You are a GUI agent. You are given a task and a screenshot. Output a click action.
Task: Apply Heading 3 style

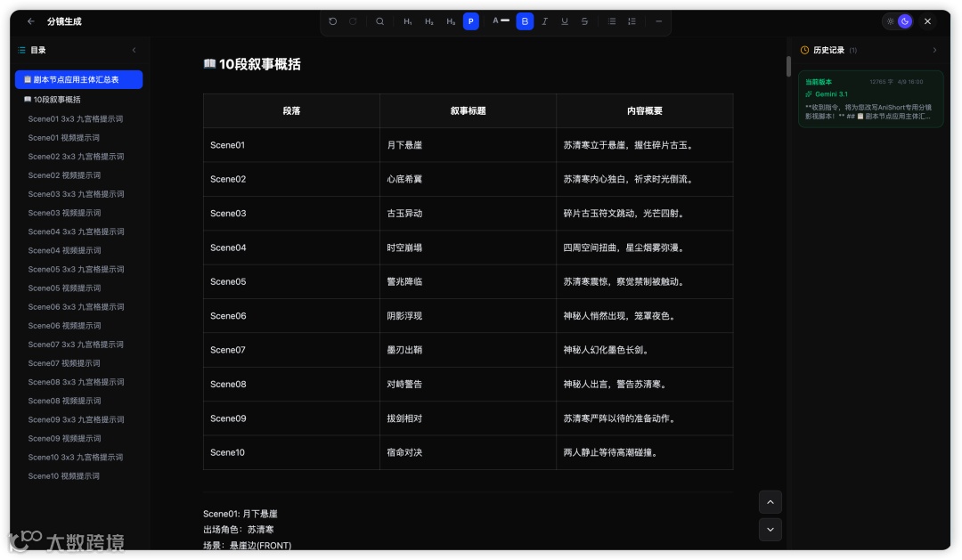click(x=451, y=21)
